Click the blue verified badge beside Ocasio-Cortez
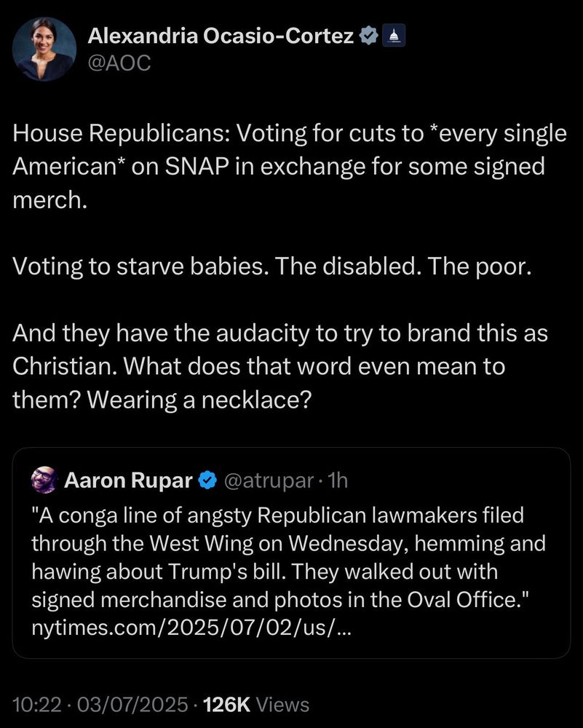 pyautogui.click(x=368, y=36)
